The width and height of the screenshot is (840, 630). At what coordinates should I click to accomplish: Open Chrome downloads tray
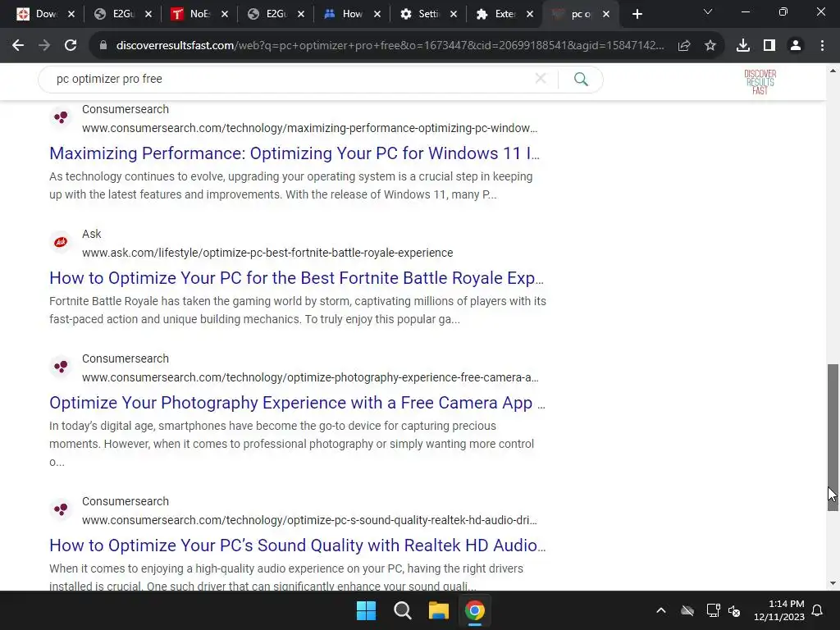[743, 46]
